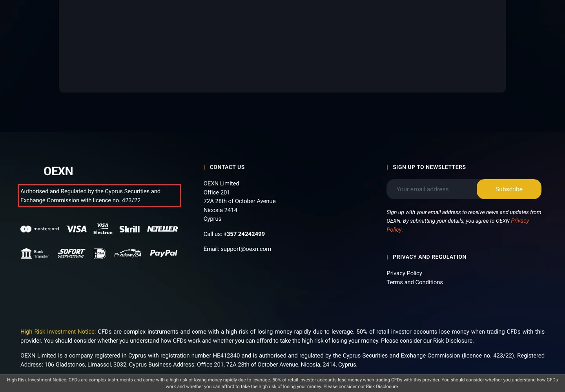Click the Neteller payment logo
Viewport: 565px width, 392px height.
tap(162, 229)
